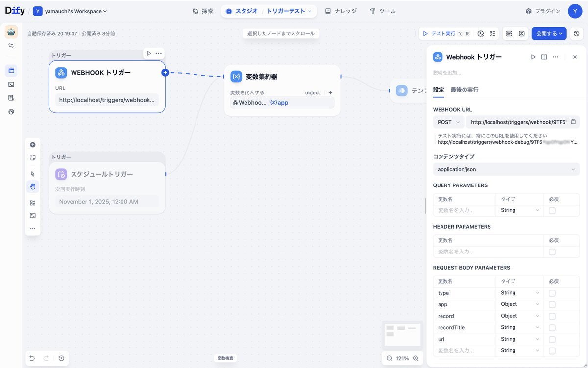Image resolution: width=588 pixels, height=368 pixels.
Task: Toggle required checkbox for type parameter
Action: [x=552, y=293]
